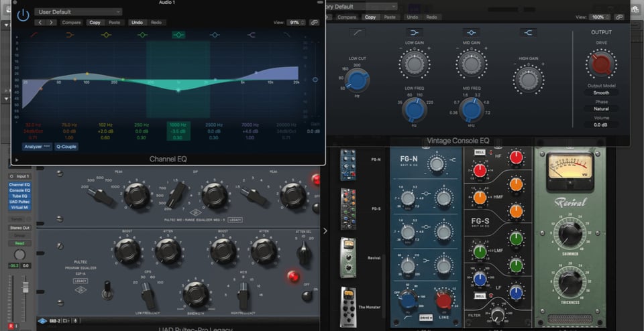Select the Channel EQ high shelf band icon
This screenshot has width=644, height=331.
tap(251, 34)
